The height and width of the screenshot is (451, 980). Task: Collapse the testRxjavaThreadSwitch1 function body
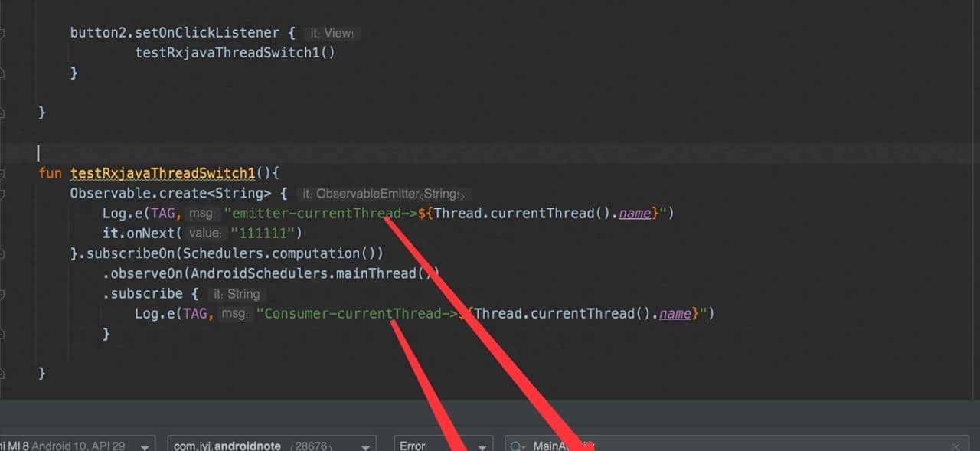4,173
